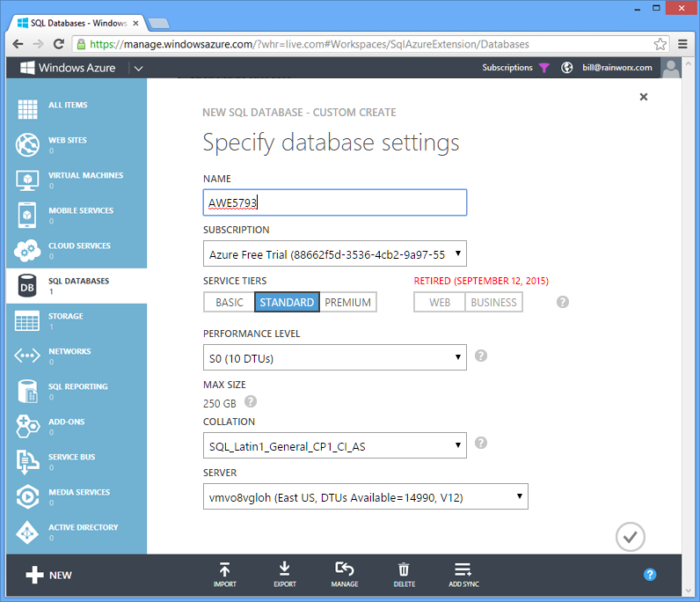Bookmark the page with the star icon
This screenshot has height=602, width=700.
pos(660,44)
